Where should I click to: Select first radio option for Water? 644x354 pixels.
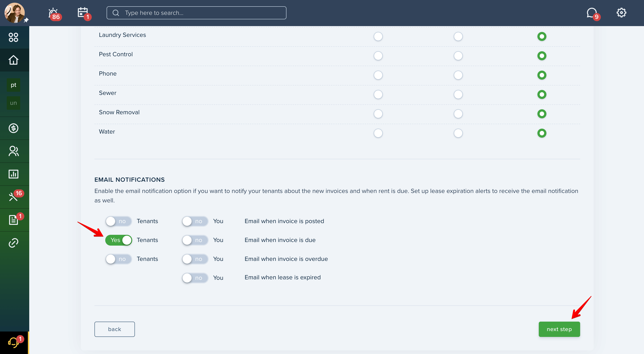click(378, 133)
